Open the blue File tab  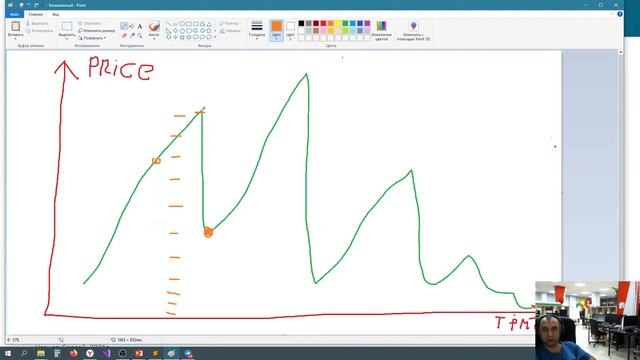tap(15, 14)
